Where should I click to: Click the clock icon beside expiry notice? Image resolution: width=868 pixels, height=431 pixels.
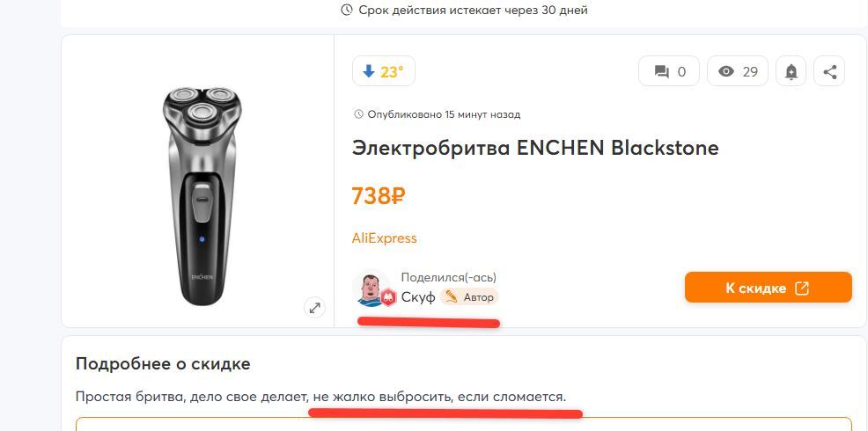click(x=347, y=11)
